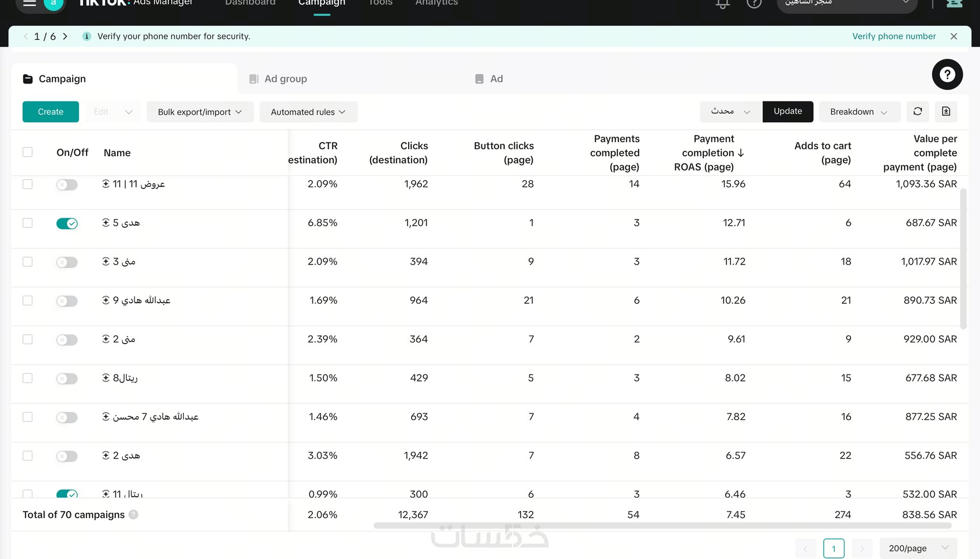
Task: Click the question icon beside Total of 70 campaigns
Action: pos(133,515)
